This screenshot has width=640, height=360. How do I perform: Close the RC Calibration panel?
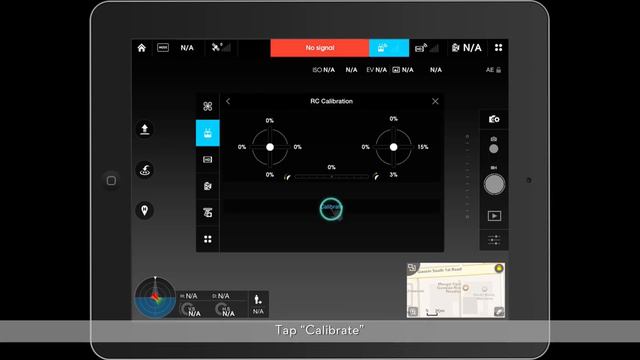pos(435,101)
